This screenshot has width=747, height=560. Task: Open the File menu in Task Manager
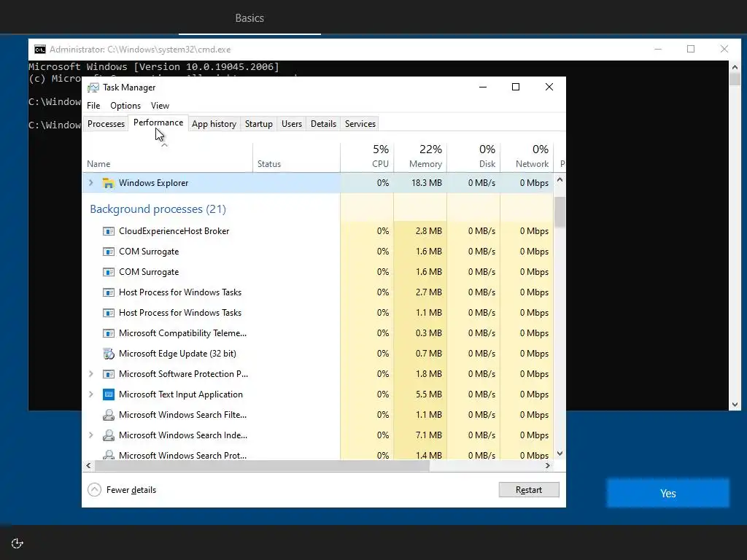click(x=93, y=106)
